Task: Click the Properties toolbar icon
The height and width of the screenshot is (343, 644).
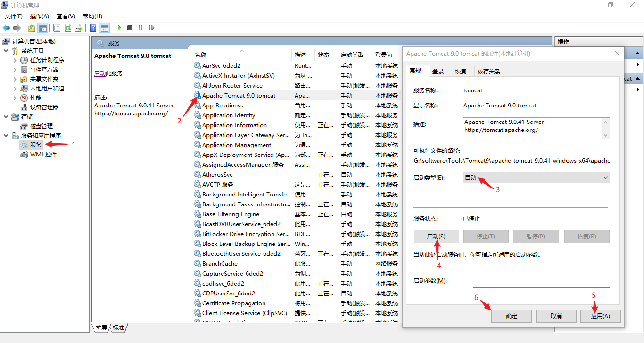Action: (57, 28)
